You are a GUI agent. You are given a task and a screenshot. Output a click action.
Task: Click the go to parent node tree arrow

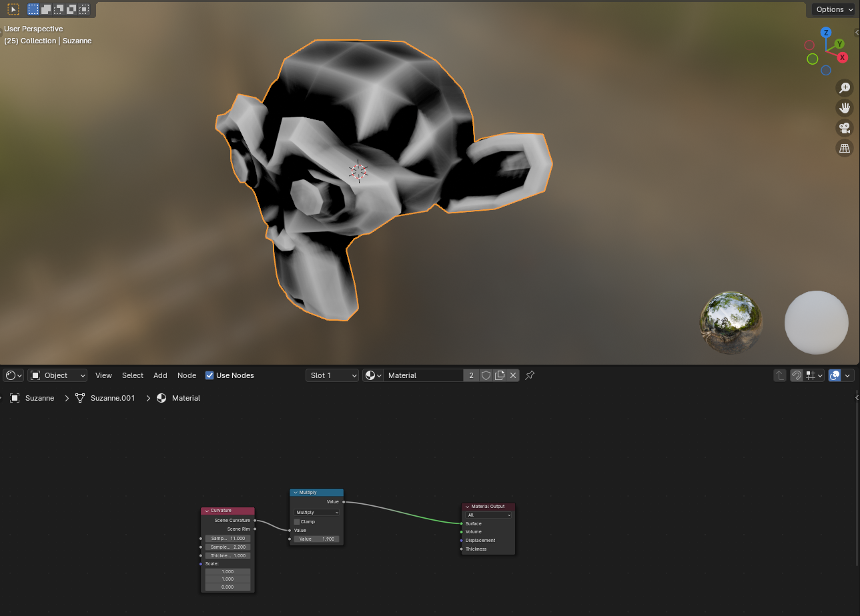(779, 375)
